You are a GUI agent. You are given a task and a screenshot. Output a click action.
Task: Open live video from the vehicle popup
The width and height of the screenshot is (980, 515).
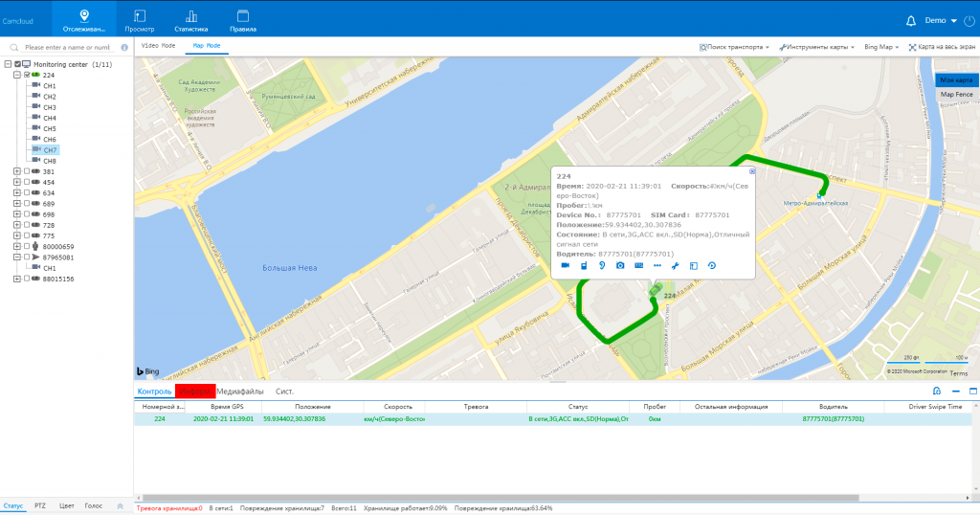(x=565, y=265)
